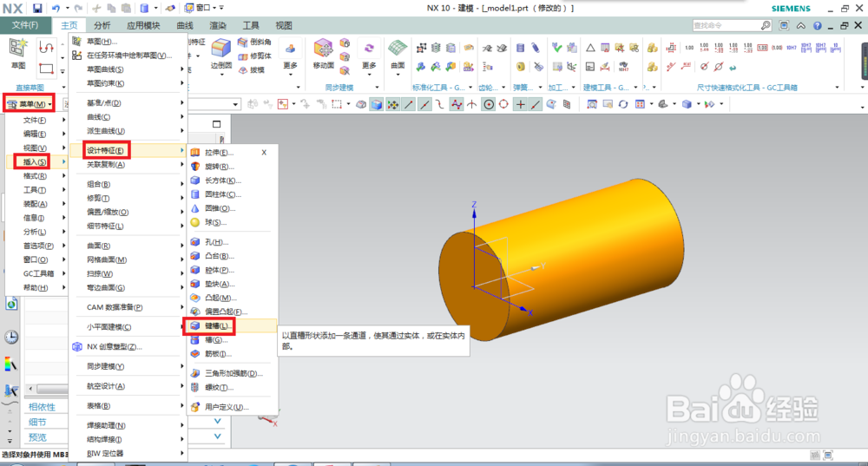Click the Find Command (查找命令) search field
Screen dimensions: 868x466
[726, 25]
